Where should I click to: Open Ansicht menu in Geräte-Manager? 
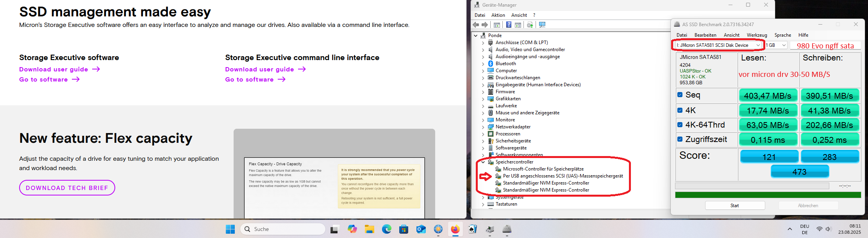coord(519,15)
